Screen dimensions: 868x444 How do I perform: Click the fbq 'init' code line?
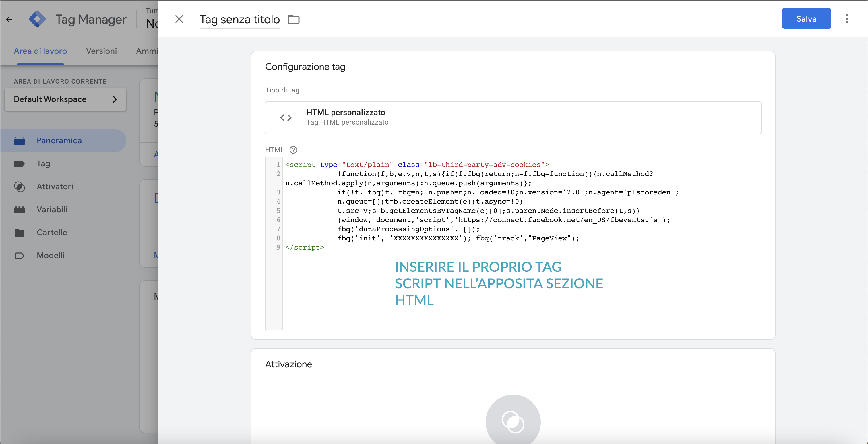[x=458, y=238]
